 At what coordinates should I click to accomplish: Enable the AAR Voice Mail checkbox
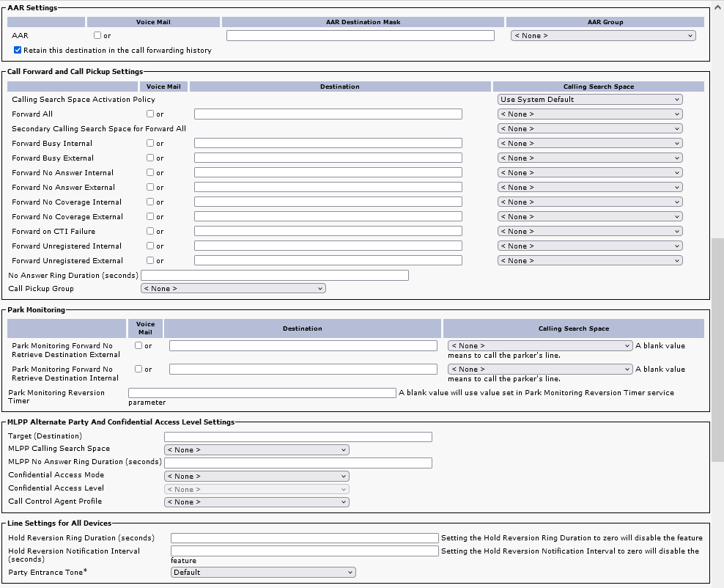click(x=97, y=36)
